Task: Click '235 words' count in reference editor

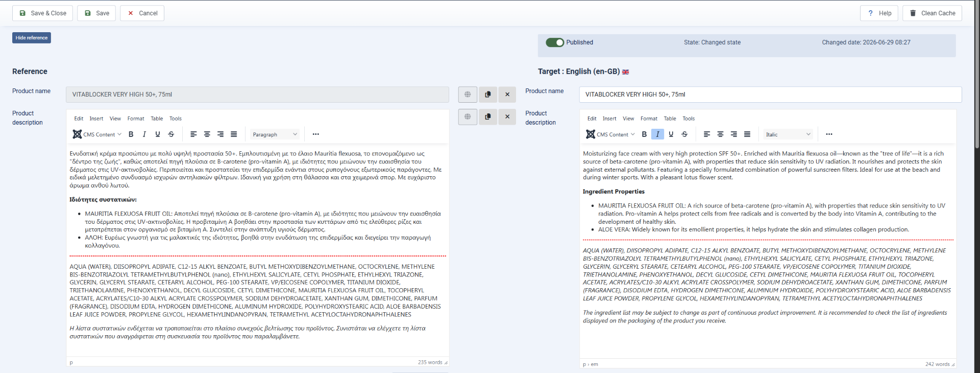Action: click(430, 362)
